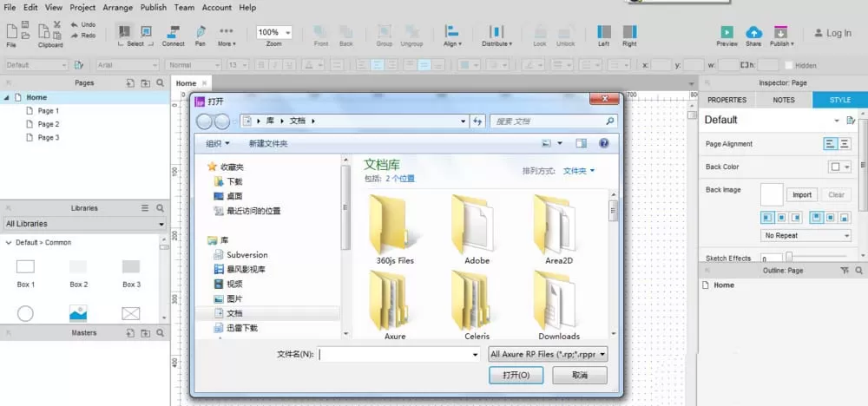Screen dimensions: 868x406
Task: Click the add master icon in Masters panel
Action: tap(130, 333)
